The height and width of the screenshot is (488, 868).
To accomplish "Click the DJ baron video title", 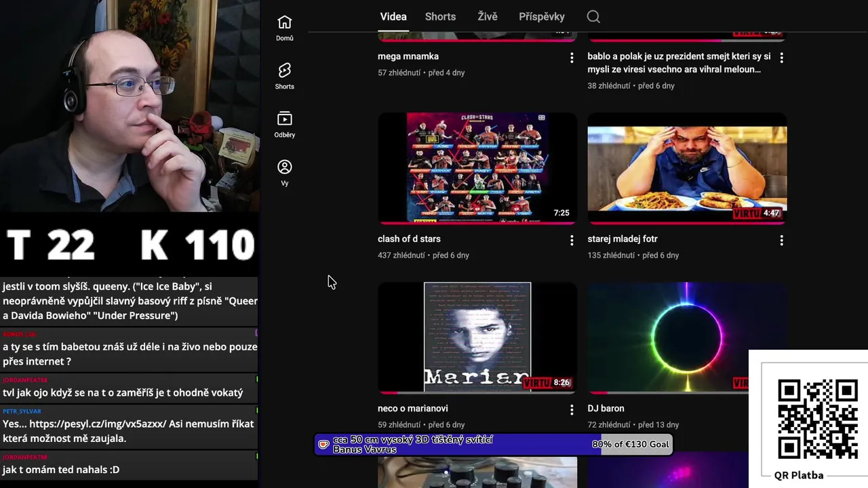I will 606,408.
